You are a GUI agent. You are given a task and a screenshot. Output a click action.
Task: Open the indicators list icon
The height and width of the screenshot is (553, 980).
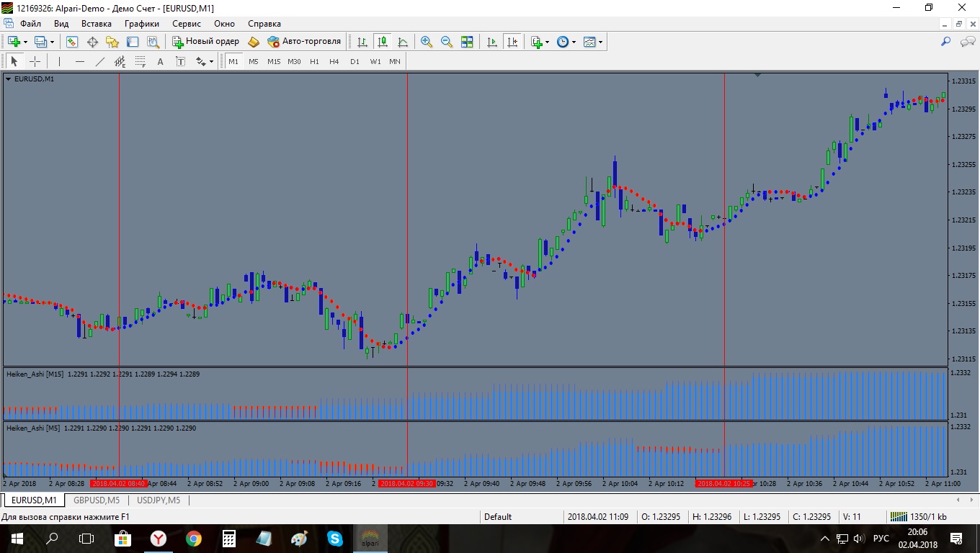tap(536, 42)
